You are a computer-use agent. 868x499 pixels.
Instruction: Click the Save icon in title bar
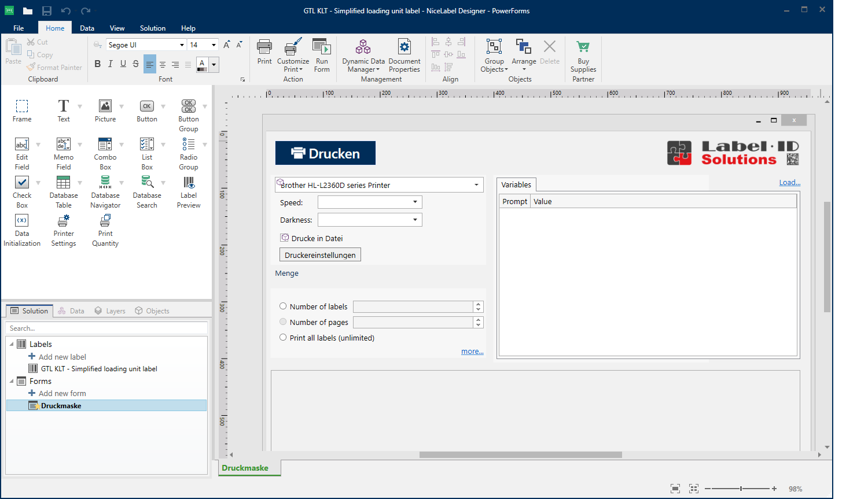pyautogui.click(x=47, y=10)
